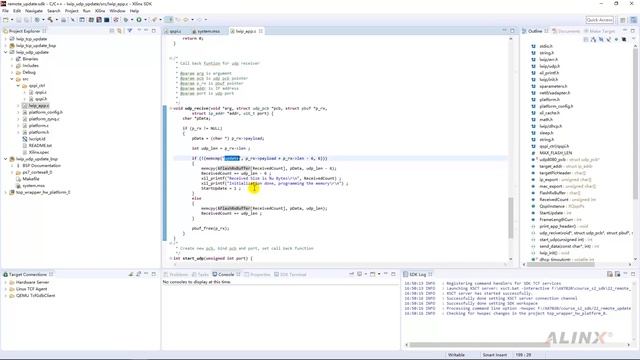This screenshot has height=360, width=640.
Task: Open the Search menu
Action: pos(53,11)
